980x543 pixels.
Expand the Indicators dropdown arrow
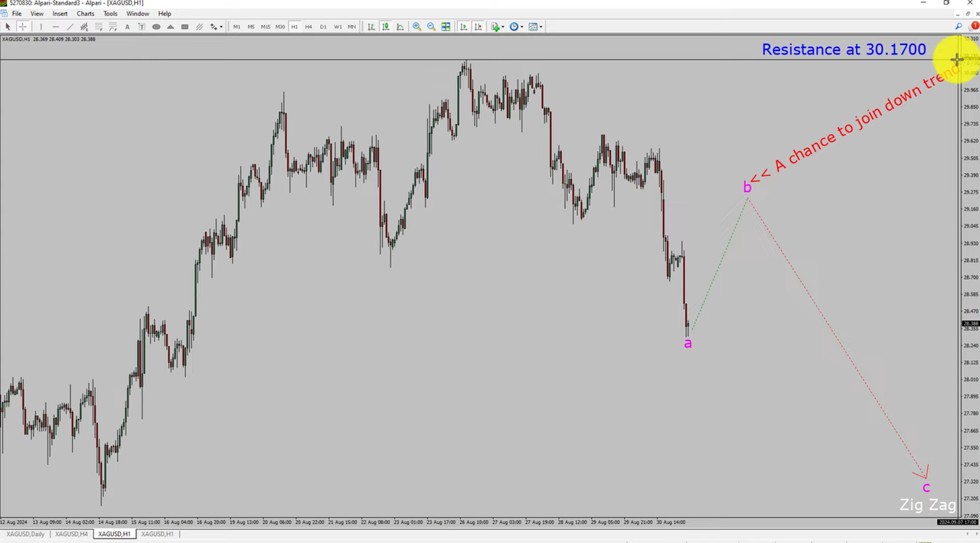(503, 27)
